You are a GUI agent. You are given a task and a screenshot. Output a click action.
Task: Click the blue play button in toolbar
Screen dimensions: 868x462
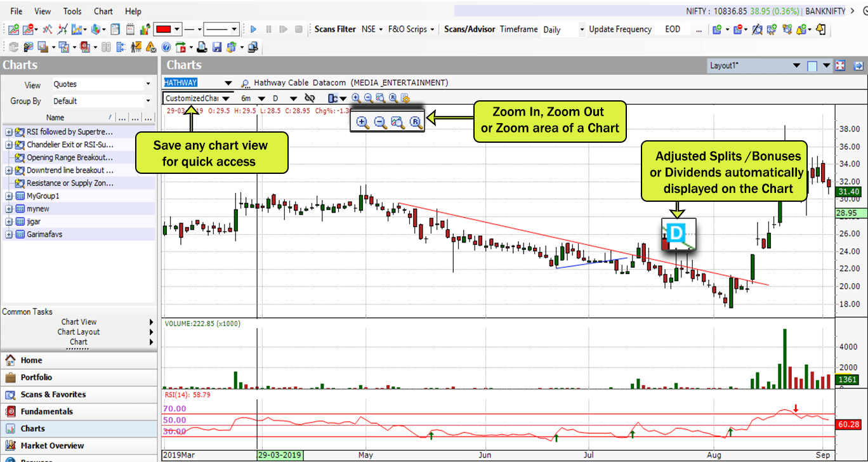click(x=253, y=29)
